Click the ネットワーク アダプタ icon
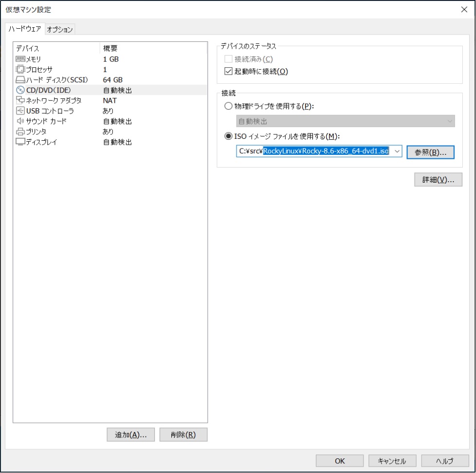The height and width of the screenshot is (473, 476). tap(21, 100)
